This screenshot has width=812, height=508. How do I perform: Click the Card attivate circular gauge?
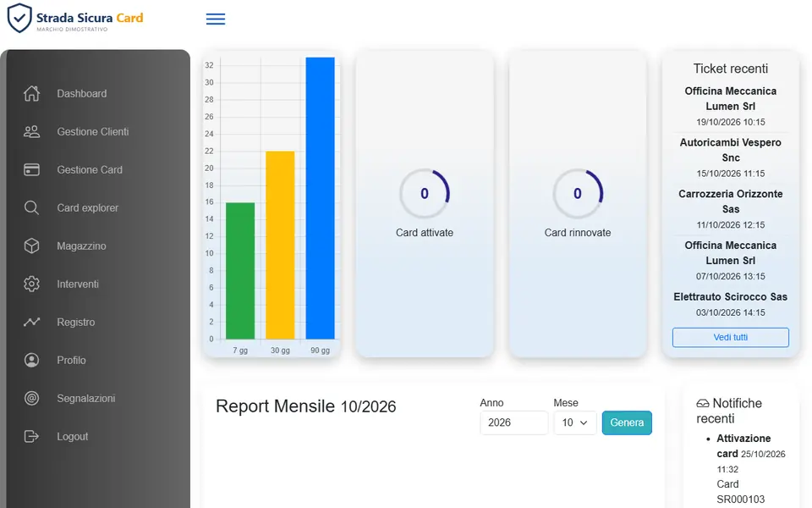pyautogui.click(x=425, y=194)
